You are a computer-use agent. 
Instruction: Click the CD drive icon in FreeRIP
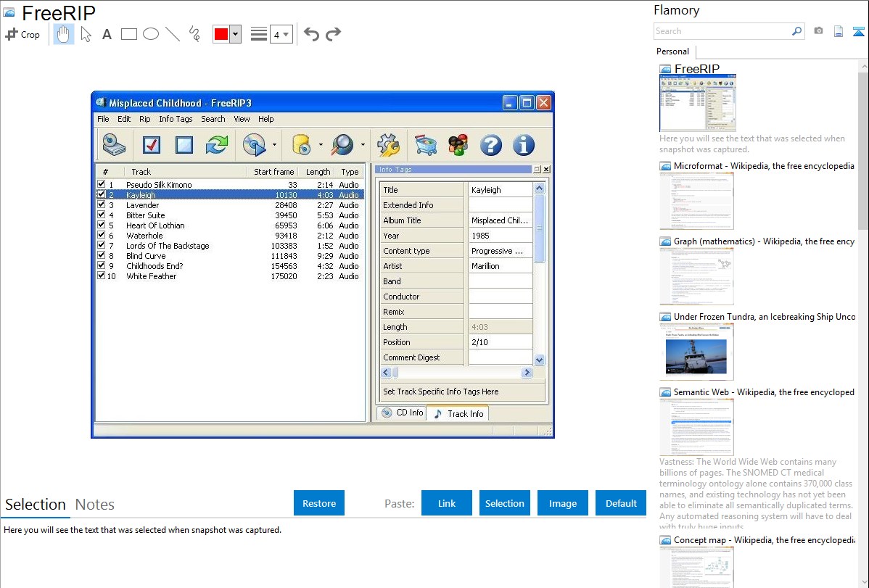pyautogui.click(x=114, y=145)
